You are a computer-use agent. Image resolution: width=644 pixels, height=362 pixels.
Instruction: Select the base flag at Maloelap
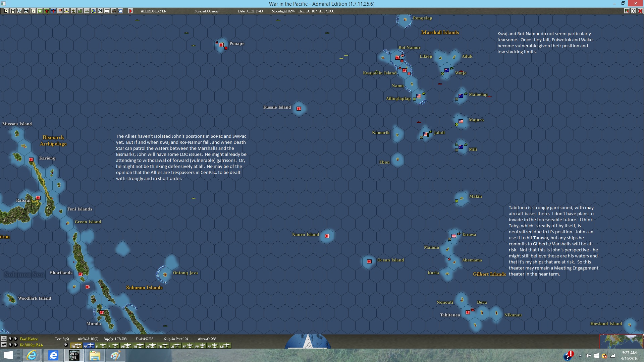point(461,96)
